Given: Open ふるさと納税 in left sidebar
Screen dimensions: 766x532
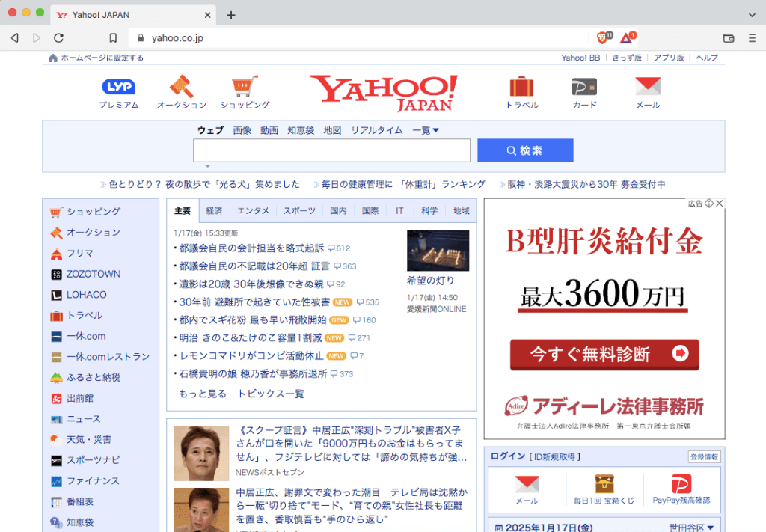Looking at the screenshot, I should (x=85, y=378).
